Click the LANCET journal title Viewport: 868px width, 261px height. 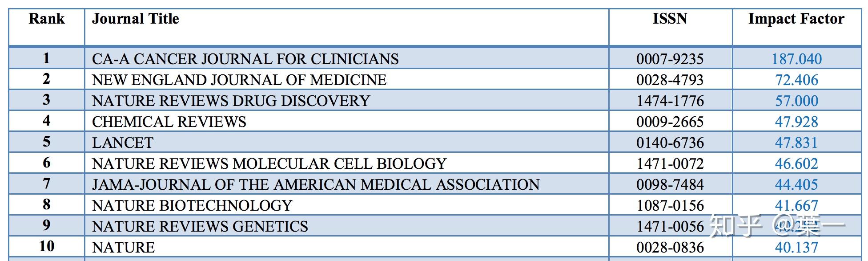[123, 143]
